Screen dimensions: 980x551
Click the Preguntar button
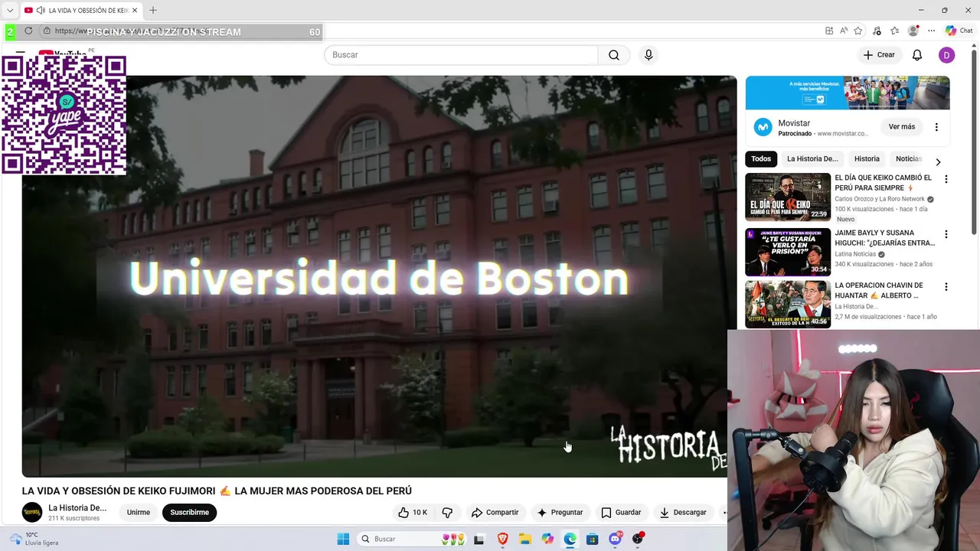point(560,512)
